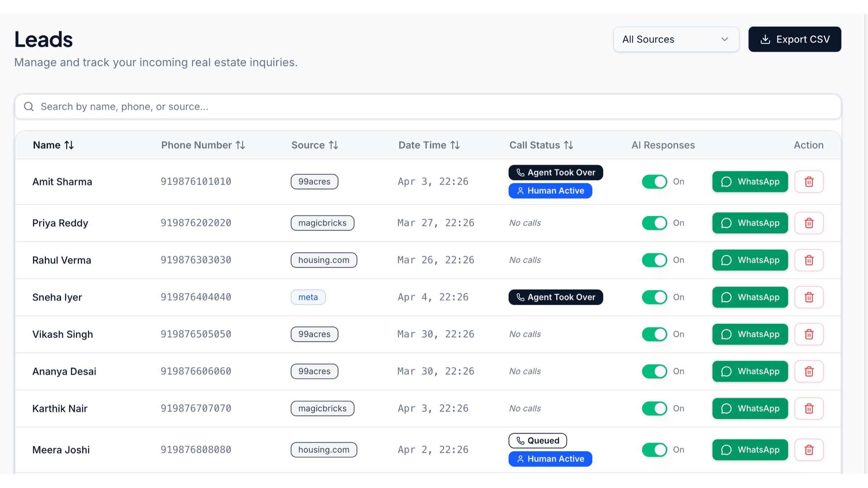Open WhatsApp chat with Priya Reddy
The height and width of the screenshot is (488, 868).
coord(750,223)
